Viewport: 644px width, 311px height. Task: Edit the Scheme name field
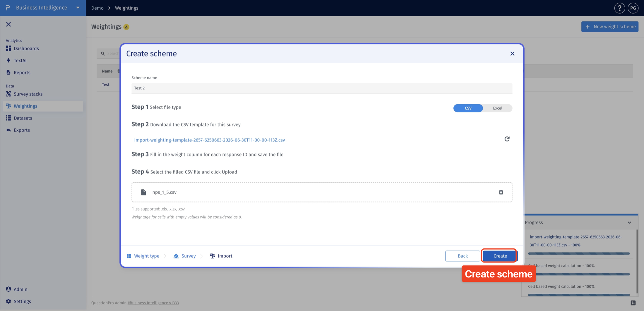click(322, 88)
